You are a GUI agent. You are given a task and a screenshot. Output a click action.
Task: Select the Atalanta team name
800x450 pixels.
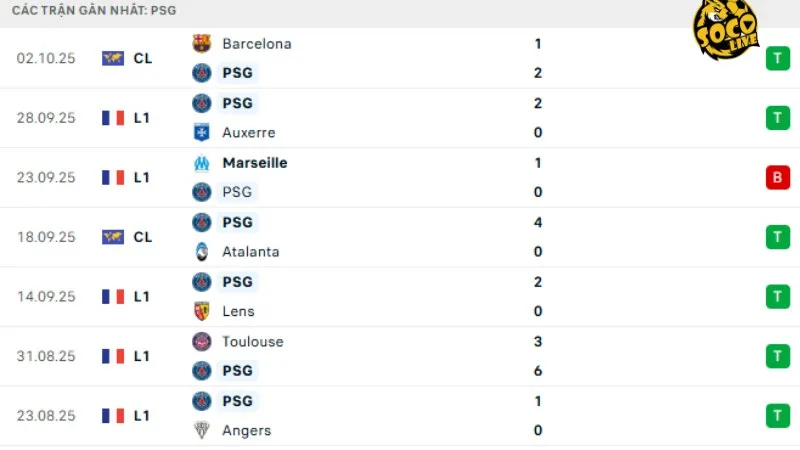coord(251,252)
